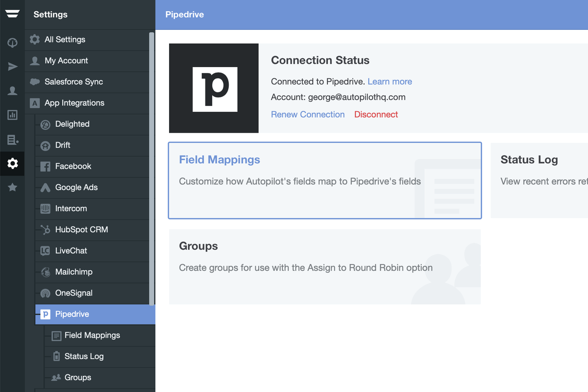Viewport: 588px width, 392px height.
Task: Click the sidebar vertical scrollbar
Action: [152, 168]
